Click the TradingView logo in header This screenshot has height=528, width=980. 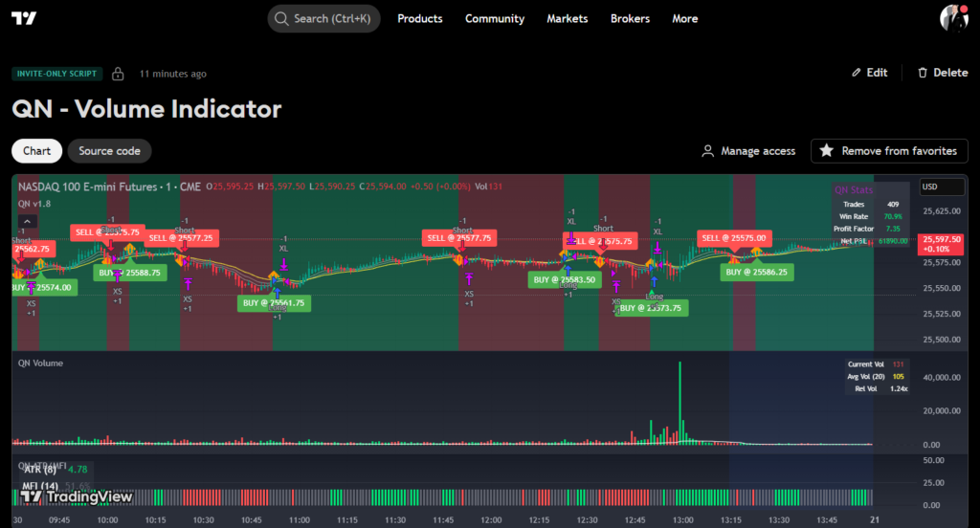[x=26, y=18]
